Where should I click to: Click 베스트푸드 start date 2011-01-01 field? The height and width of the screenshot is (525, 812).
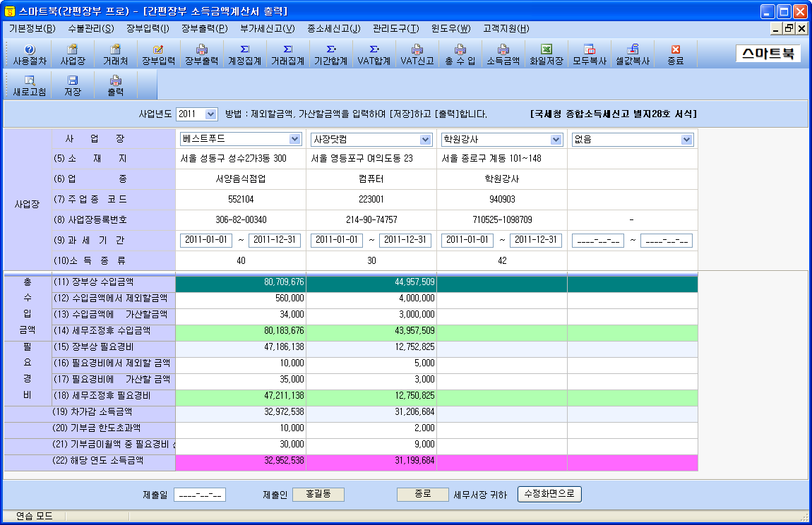(206, 240)
